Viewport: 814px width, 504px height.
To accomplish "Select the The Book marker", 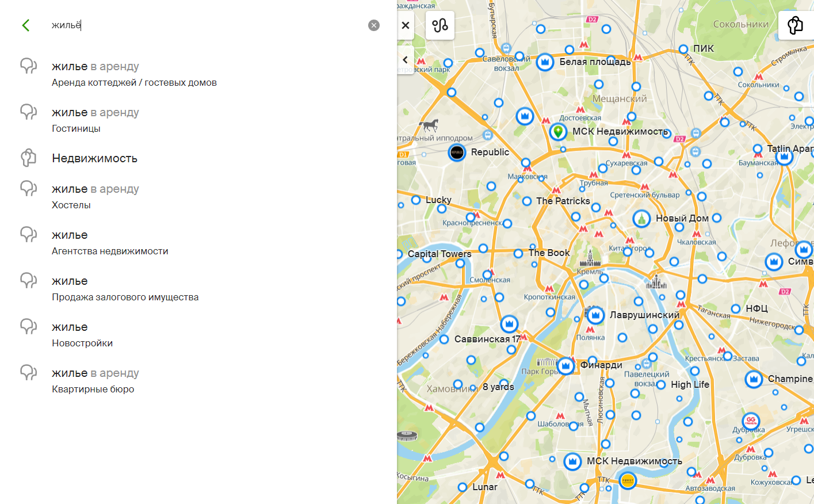I will (518, 253).
